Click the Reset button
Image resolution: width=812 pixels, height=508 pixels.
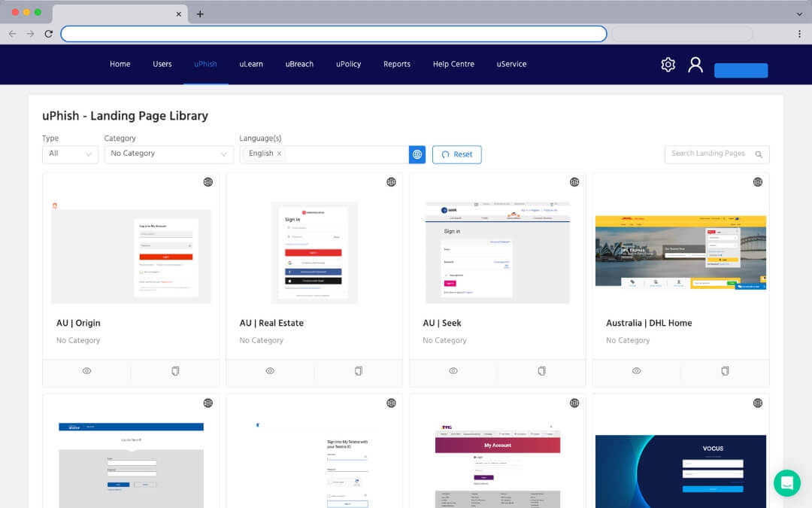tap(456, 154)
